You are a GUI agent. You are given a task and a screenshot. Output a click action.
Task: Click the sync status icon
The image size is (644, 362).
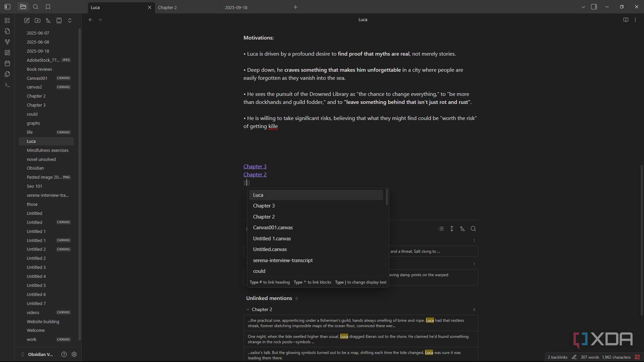[637, 357]
